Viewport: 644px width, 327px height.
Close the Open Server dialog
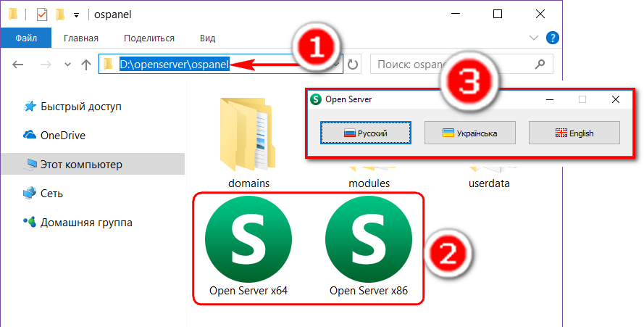(x=615, y=99)
